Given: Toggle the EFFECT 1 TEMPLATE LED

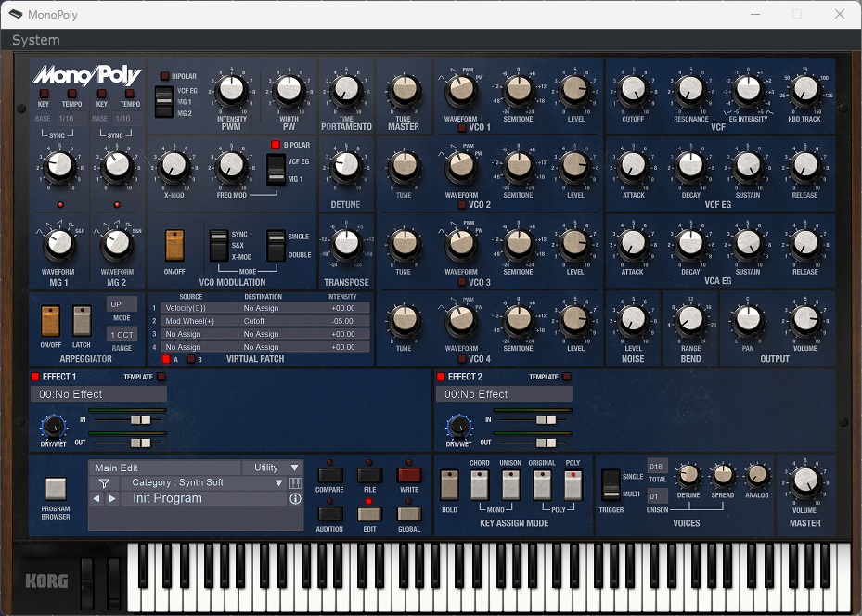Looking at the screenshot, I should pos(161,377).
